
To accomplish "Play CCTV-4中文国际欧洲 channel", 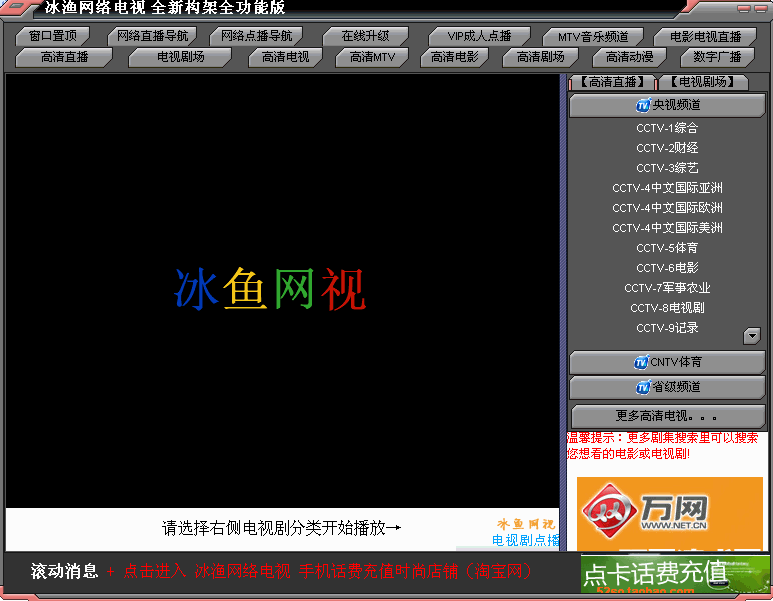I will click(667, 208).
